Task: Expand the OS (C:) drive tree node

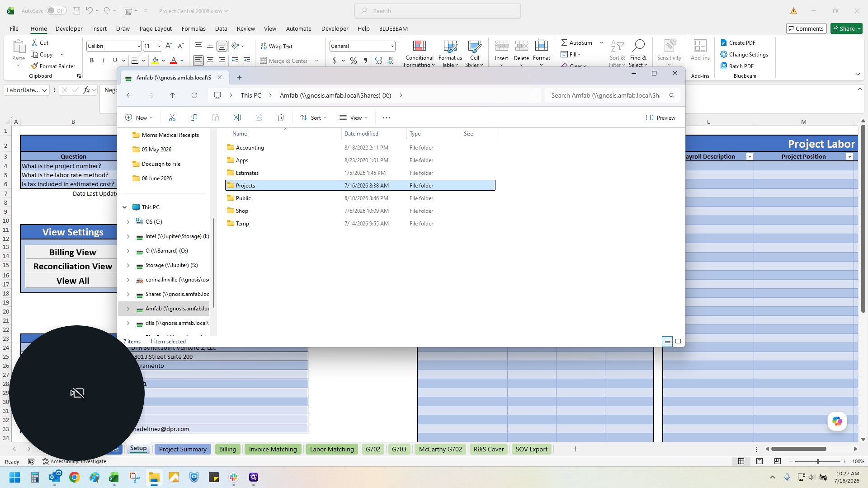Action: pyautogui.click(x=128, y=222)
